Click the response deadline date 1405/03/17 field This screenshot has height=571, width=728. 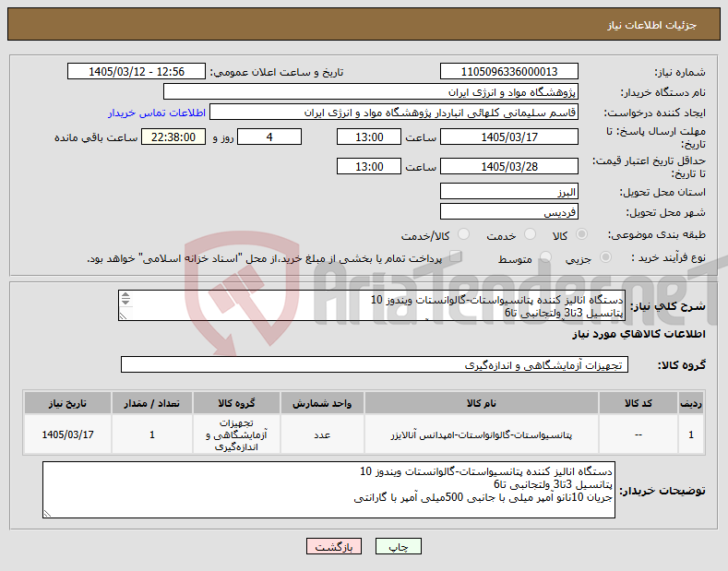tap(508, 137)
